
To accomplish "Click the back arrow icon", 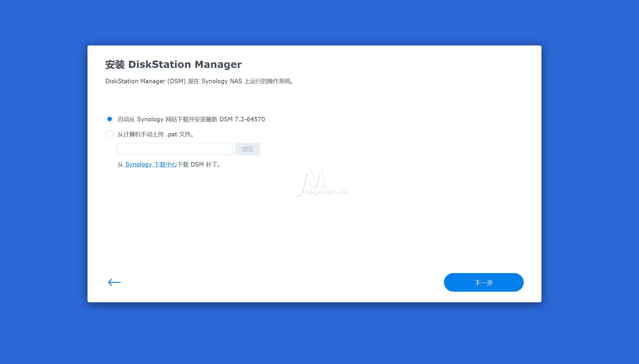I will [x=114, y=282].
